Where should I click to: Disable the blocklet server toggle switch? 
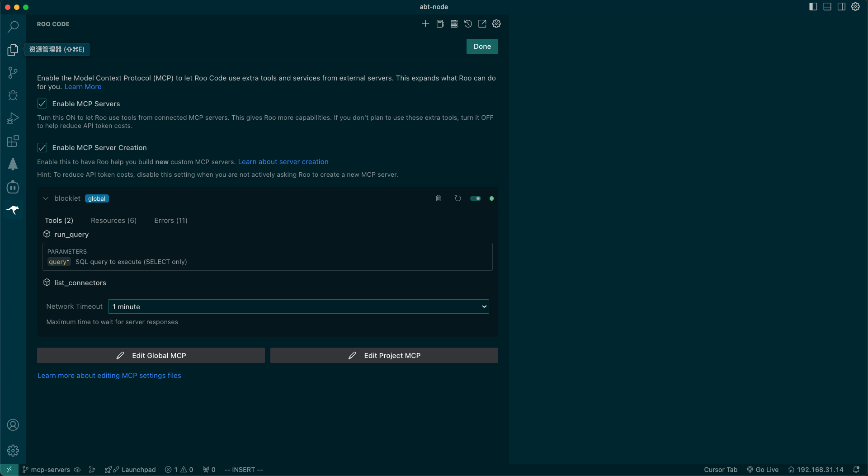pyautogui.click(x=475, y=198)
